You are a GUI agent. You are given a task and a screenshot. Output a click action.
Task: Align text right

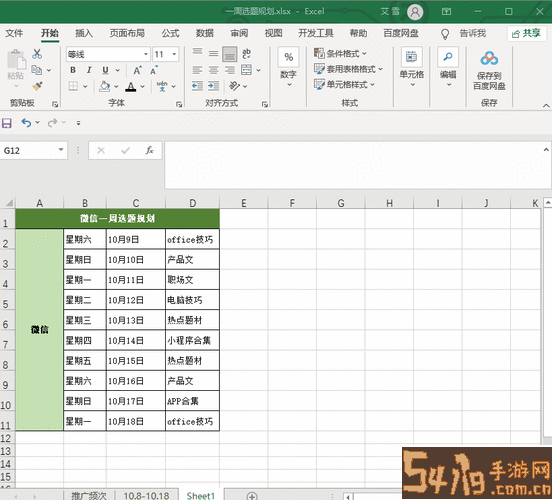(x=230, y=70)
